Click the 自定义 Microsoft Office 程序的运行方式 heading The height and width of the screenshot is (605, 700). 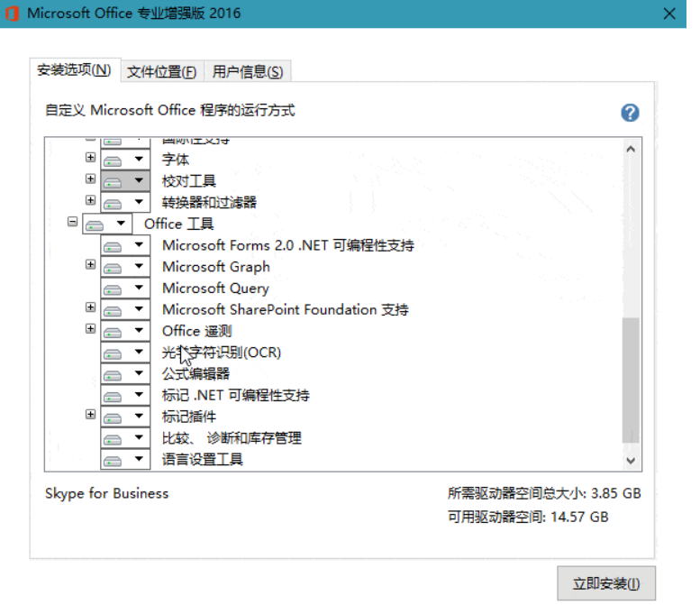(x=170, y=110)
